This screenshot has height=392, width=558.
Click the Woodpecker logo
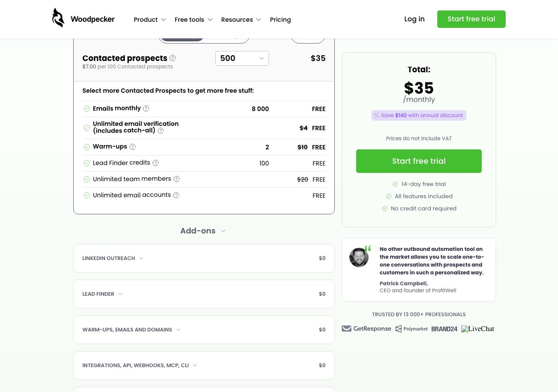(x=83, y=18)
